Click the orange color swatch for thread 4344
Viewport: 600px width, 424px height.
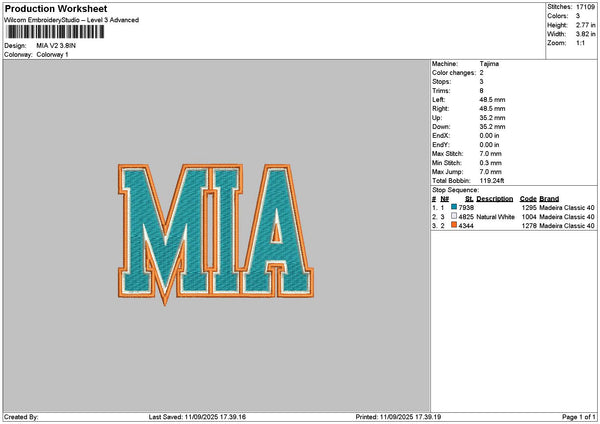tap(454, 225)
